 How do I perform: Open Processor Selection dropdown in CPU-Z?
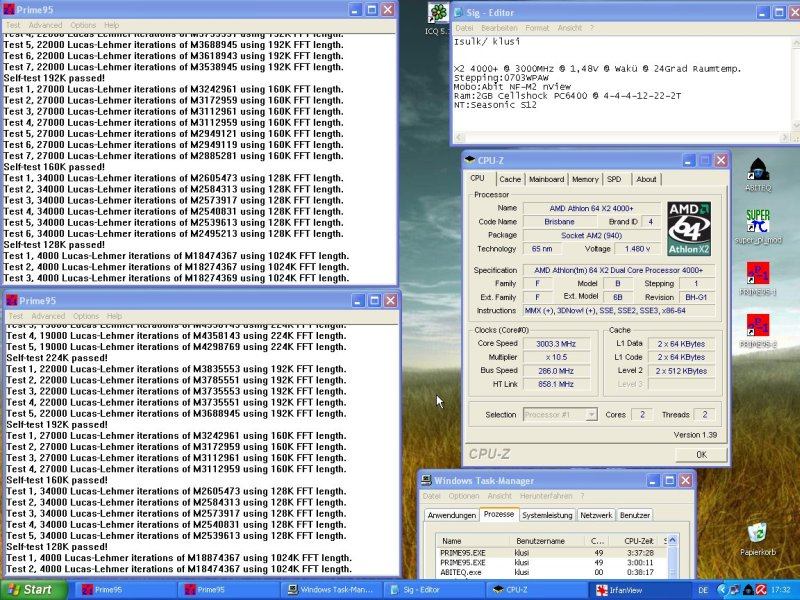pos(560,415)
